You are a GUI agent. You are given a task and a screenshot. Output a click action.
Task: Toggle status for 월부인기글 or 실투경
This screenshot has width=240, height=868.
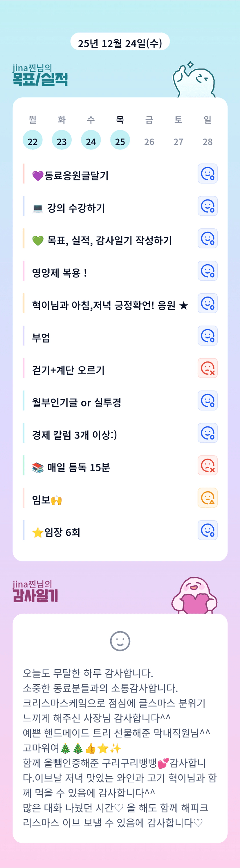click(207, 401)
